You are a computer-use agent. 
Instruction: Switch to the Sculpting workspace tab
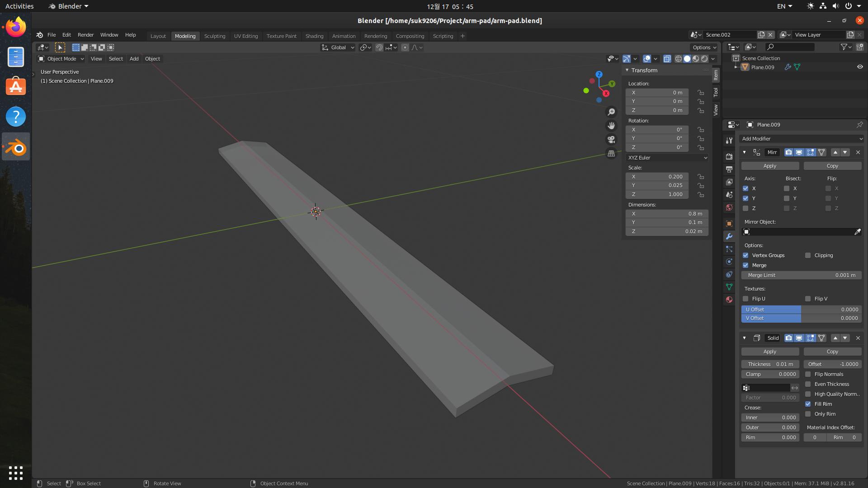(x=215, y=36)
